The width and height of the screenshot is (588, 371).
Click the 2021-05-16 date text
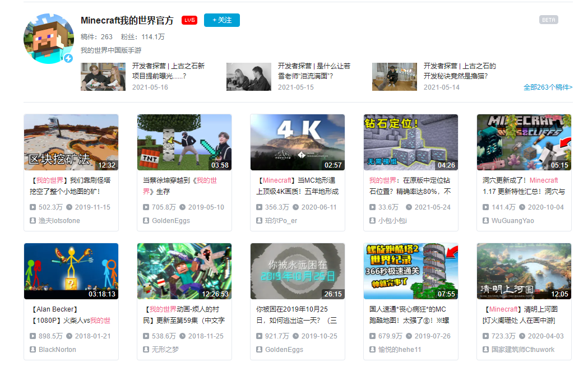tap(150, 87)
